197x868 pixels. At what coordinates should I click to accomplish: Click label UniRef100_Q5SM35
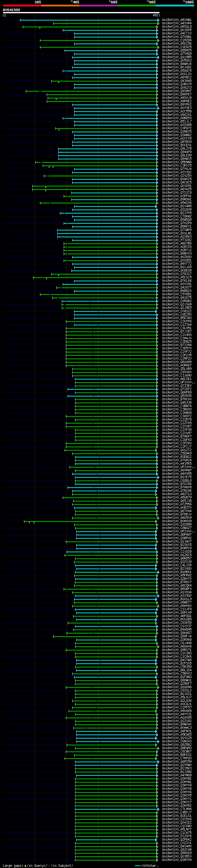pos(176,396)
